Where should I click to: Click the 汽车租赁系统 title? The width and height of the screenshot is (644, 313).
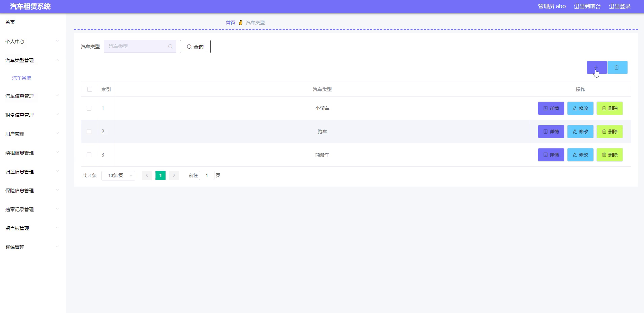[x=30, y=6]
